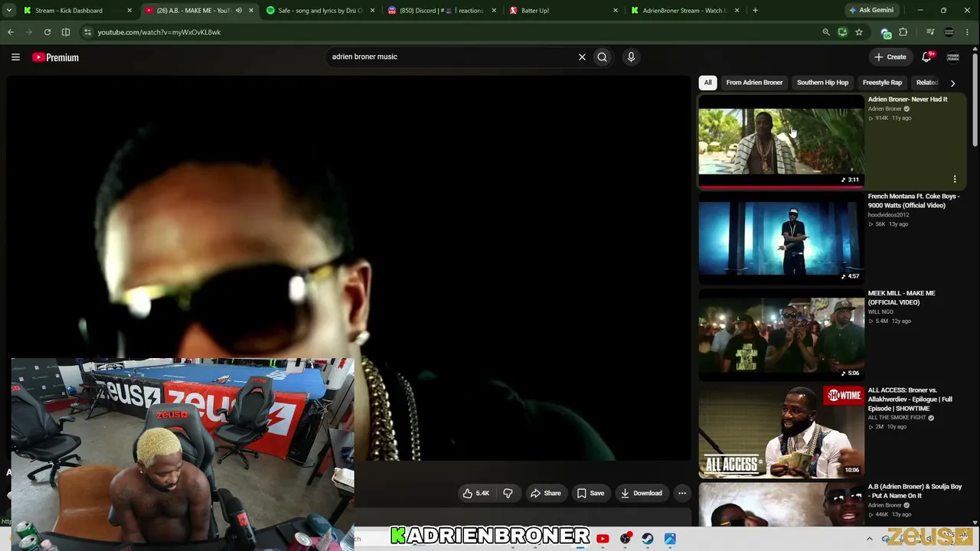Image resolution: width=980 pixels, height=551 pixels.
Task: Click the Ask Gemini button
Action: 871,11
